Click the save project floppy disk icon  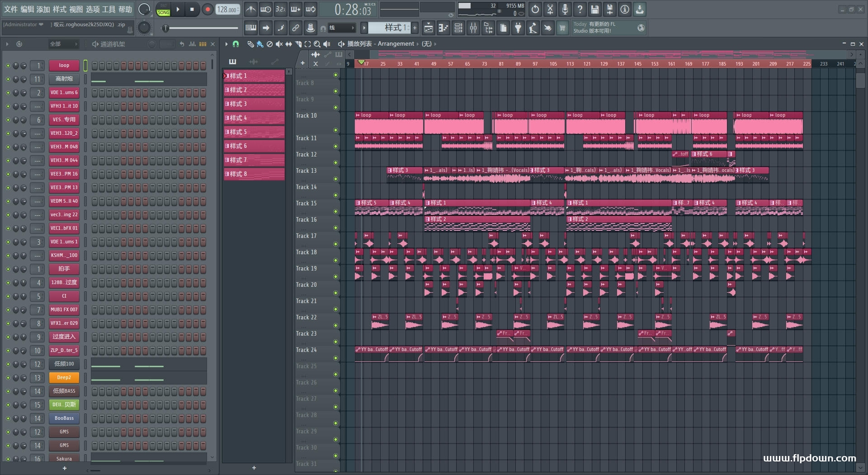tap(595, 9)
